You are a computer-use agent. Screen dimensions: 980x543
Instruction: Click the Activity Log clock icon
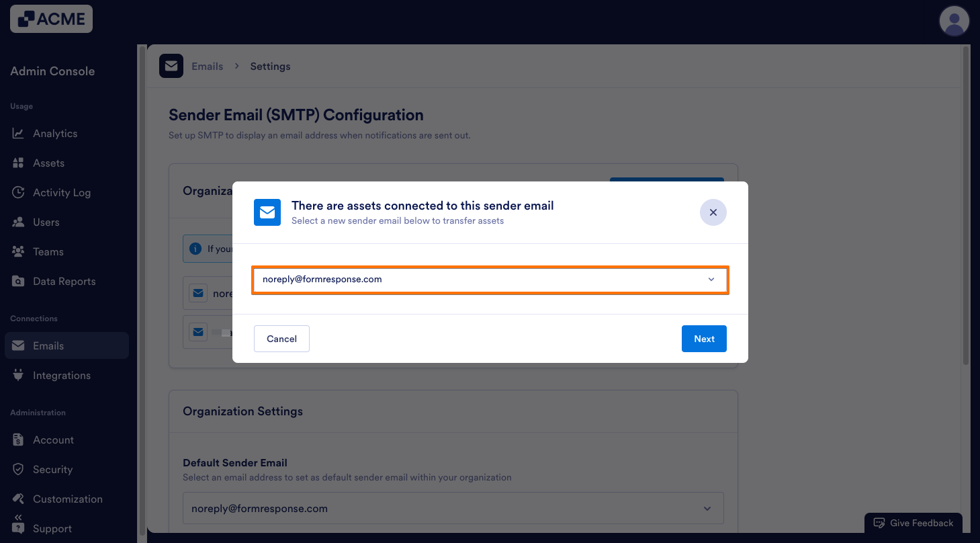(x=19, y=192)
